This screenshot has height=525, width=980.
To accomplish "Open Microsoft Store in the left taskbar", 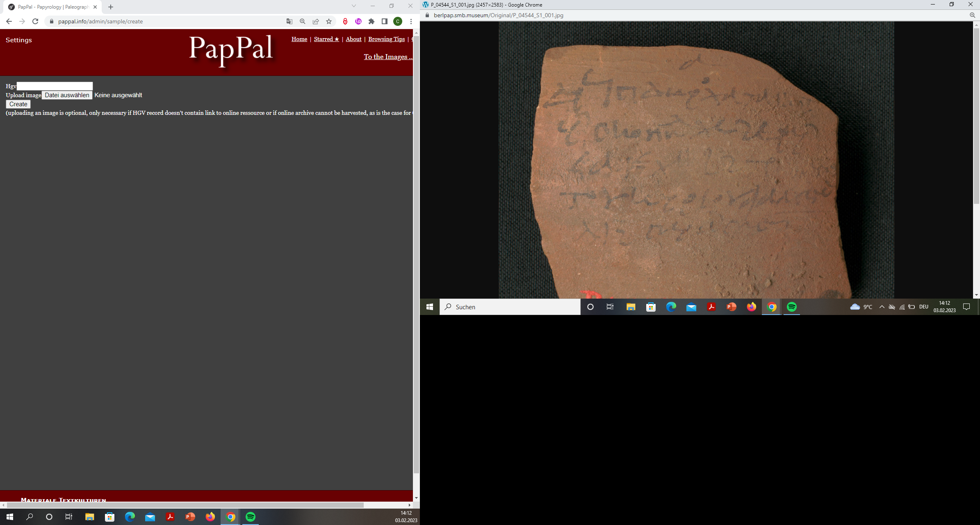I will pyautogui.click(x=109, y=517).
